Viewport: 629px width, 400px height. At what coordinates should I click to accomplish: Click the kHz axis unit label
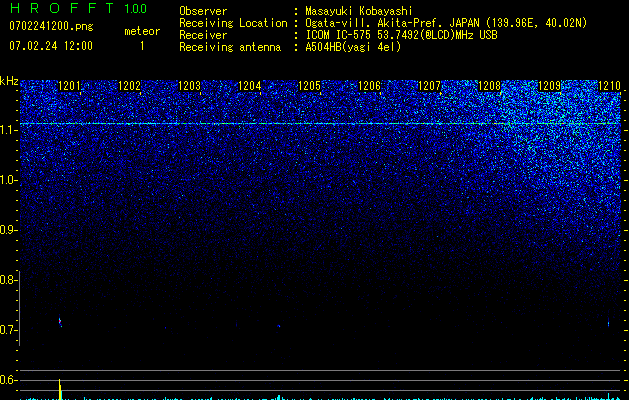coord(9,81)
